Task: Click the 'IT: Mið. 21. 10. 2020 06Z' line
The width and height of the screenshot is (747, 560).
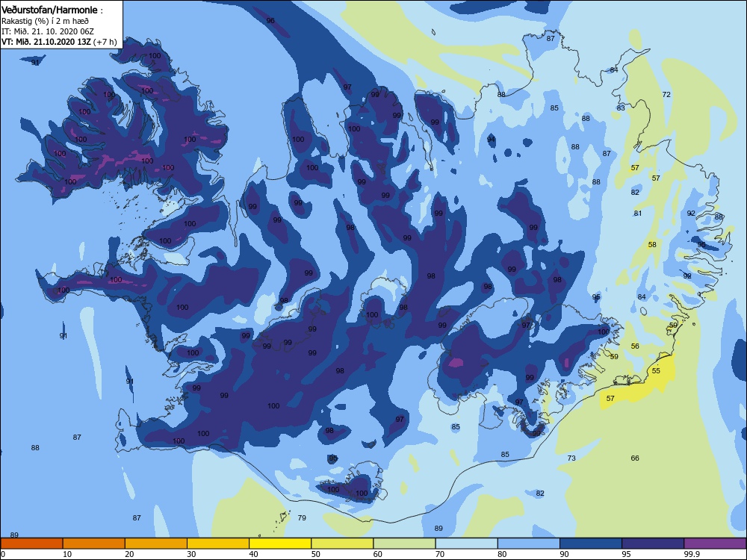Action: point(48,31)
